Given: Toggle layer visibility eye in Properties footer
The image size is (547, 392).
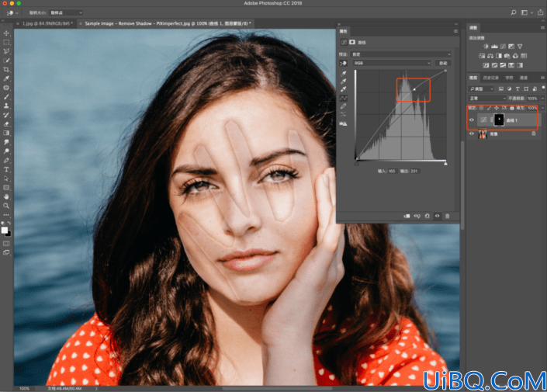Looking at the screenshot, I should tap(437, 216).
